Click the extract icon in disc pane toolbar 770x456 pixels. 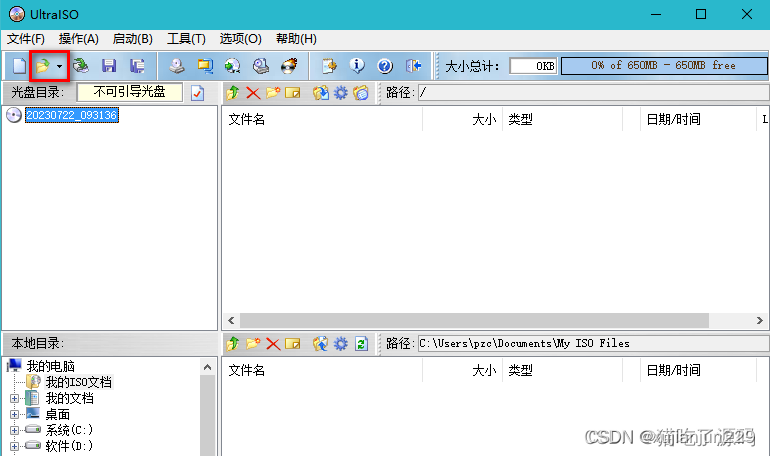pos(321,93)
